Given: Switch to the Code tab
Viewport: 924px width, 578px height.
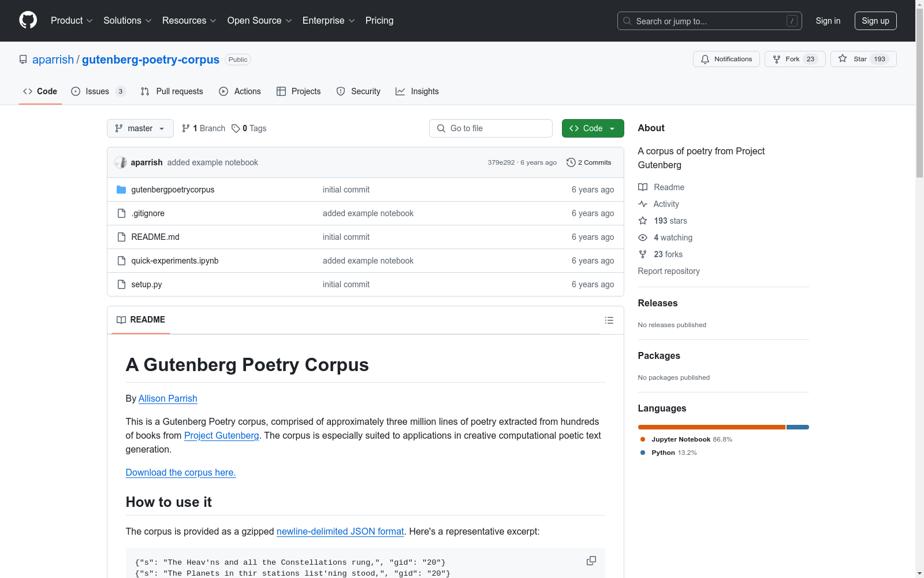Looking at the screenshot, I should pyautogui.click(x=40, y=91).
